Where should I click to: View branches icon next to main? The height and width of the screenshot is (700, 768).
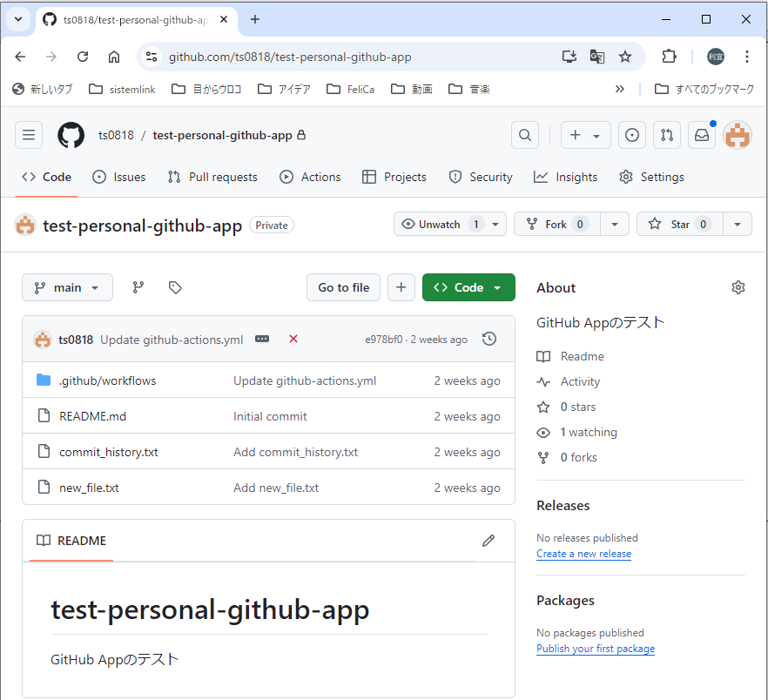click(x=138, y=287)
